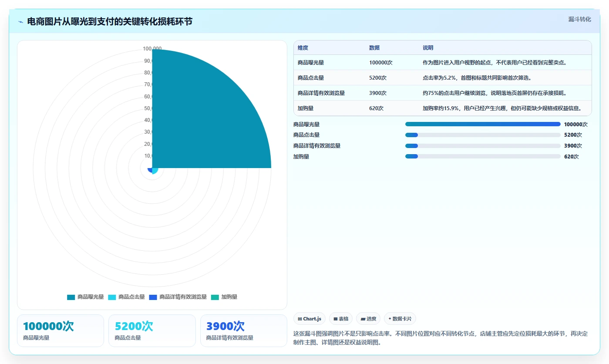Click the lightning icon beside the page title
609x364 pixels.
point(21,22)
